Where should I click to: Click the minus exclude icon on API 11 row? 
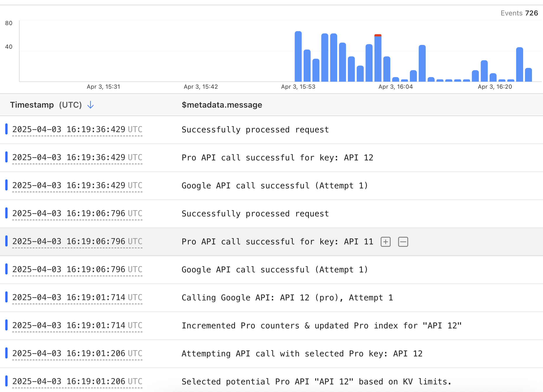coord(403,242)
